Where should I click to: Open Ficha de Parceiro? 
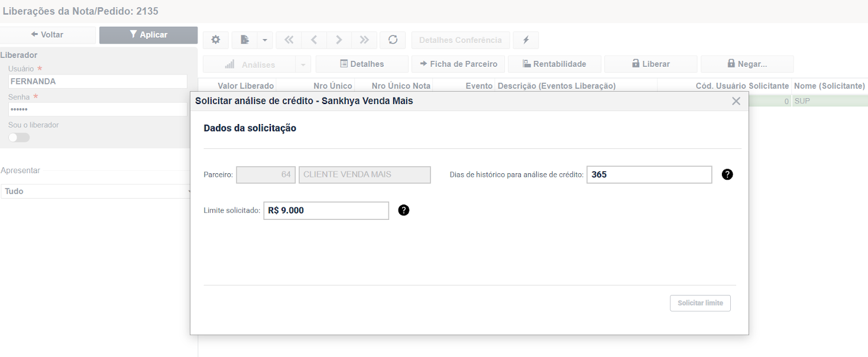(x=458, y=64)
